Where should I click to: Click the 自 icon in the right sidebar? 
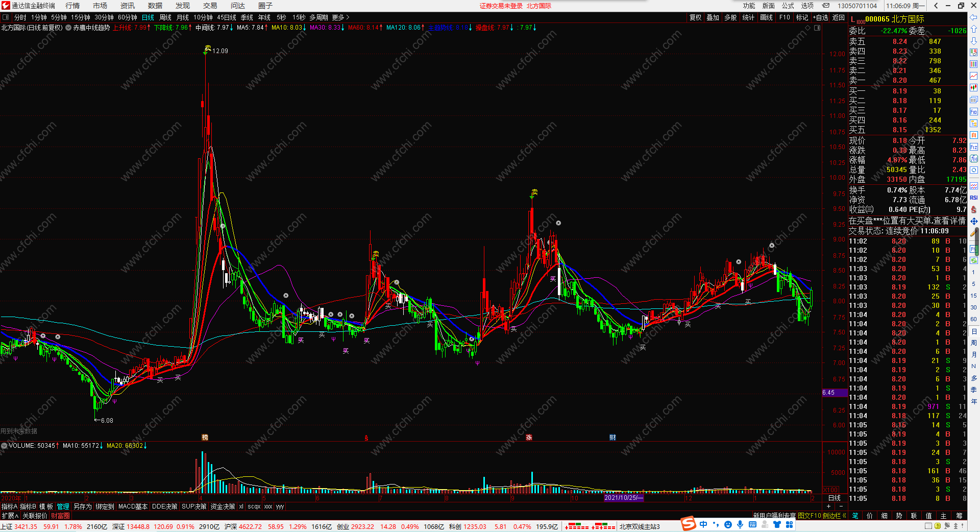[x=974, y=135]
